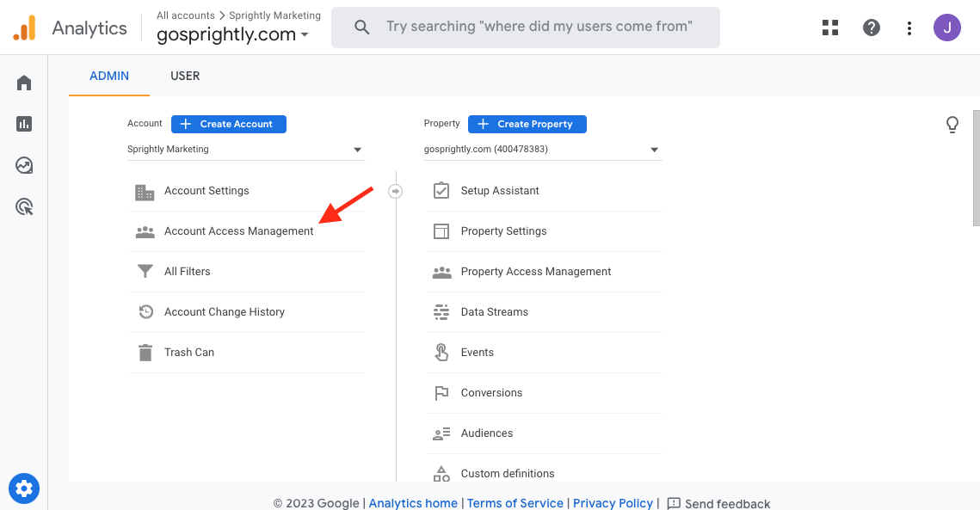Click the Account Settings building icon

click(x=145, y=192)
